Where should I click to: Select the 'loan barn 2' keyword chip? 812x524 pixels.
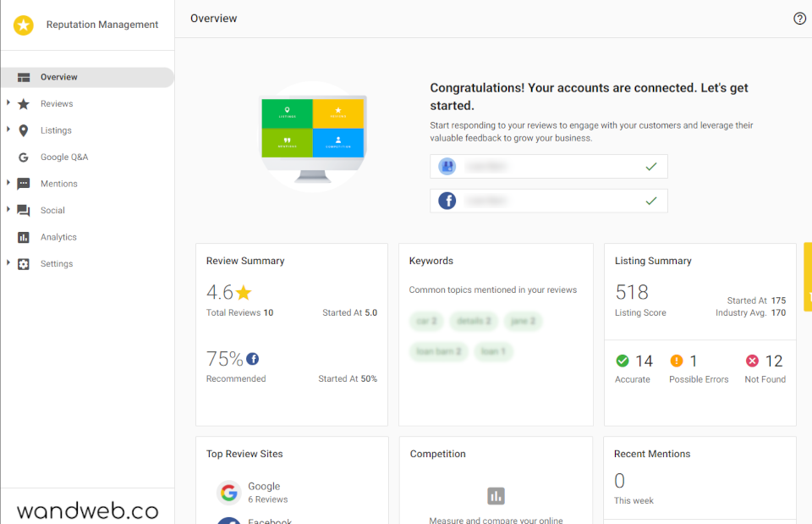[x=439, y=351]
